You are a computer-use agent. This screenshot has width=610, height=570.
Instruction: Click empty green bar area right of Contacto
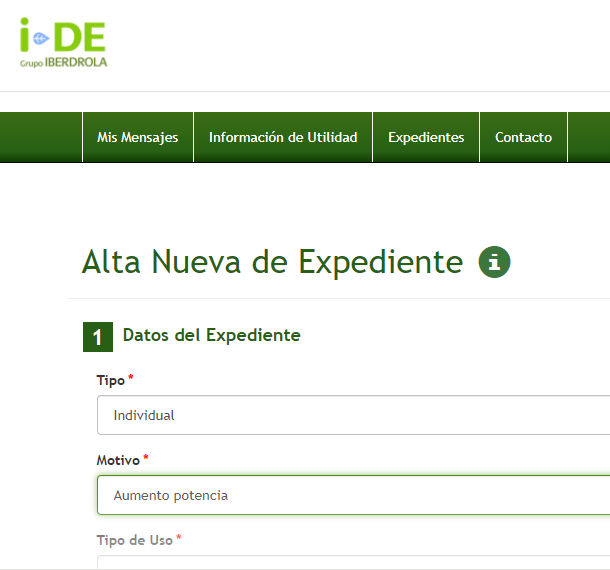pyautogui.click(x=588, y=138)
